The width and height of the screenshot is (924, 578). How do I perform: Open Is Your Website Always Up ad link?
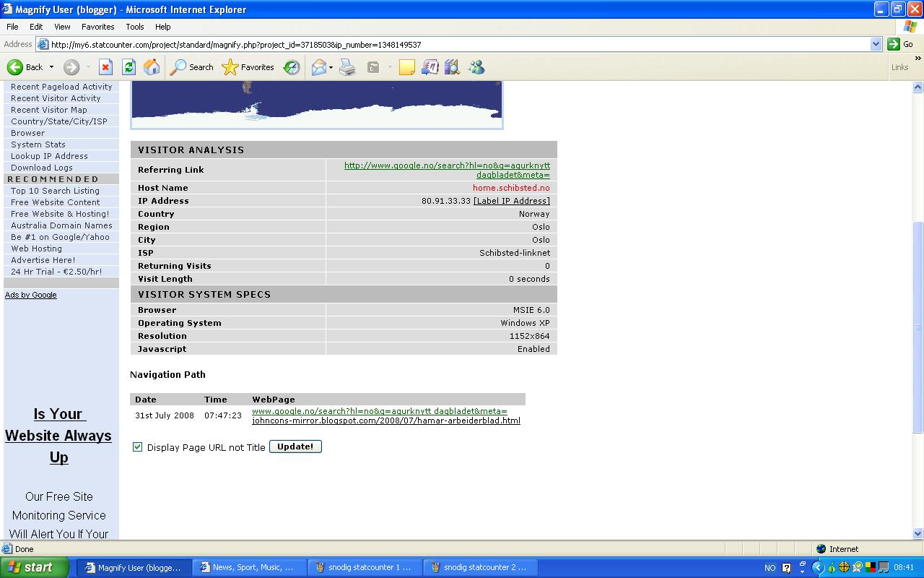pos(58,436)
